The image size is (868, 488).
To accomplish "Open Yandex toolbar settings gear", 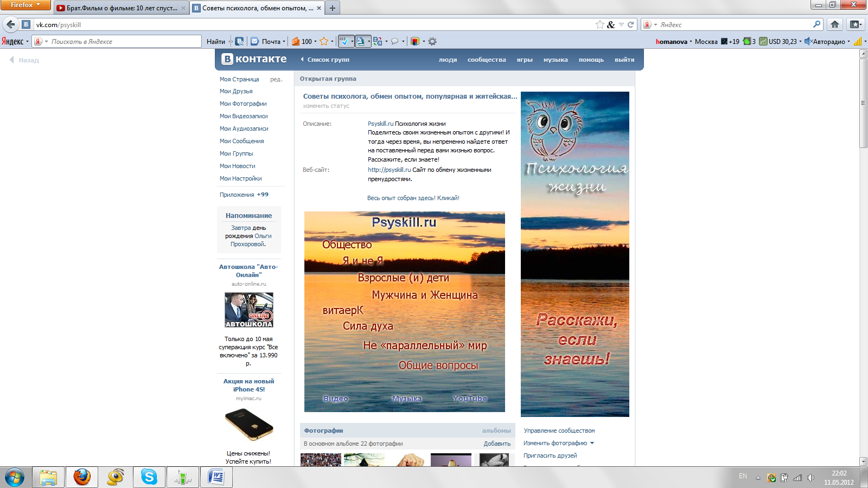I will coord(432,41).
